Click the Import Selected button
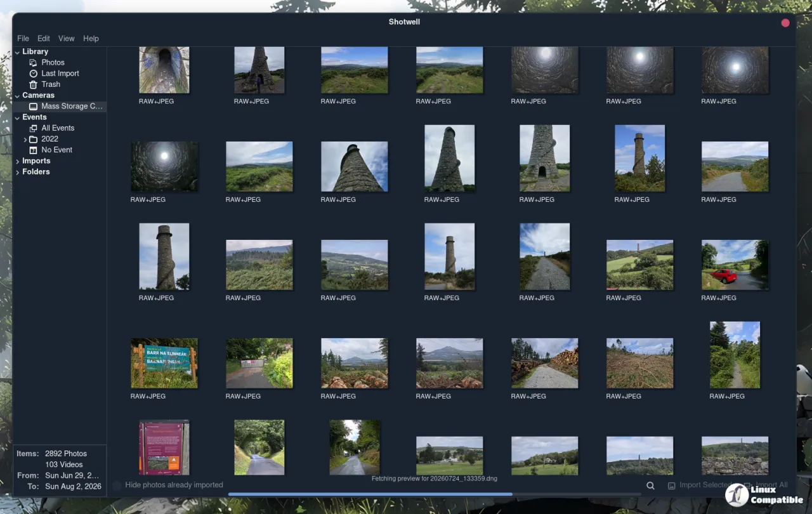This screenshot has width=812, height=514. point(698,485)
